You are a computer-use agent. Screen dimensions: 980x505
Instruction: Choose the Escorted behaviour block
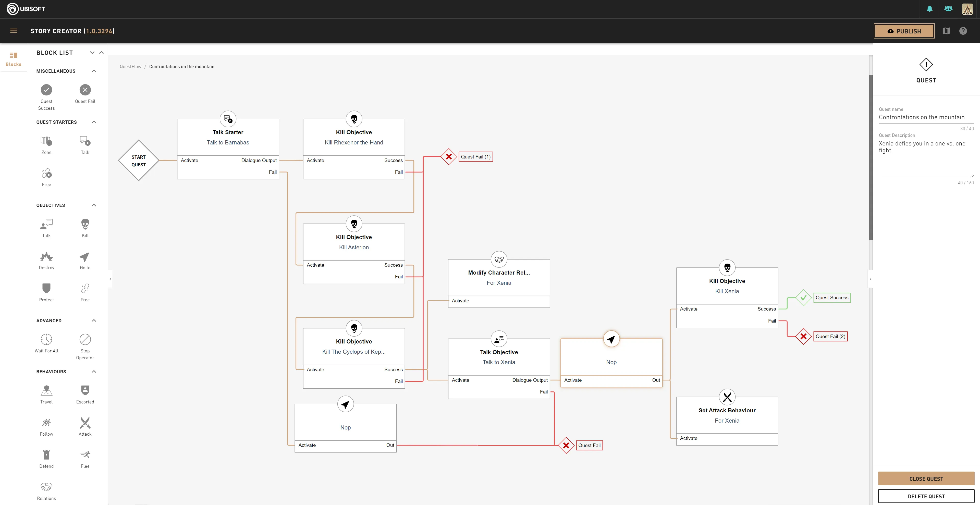(x=85, y=390)
